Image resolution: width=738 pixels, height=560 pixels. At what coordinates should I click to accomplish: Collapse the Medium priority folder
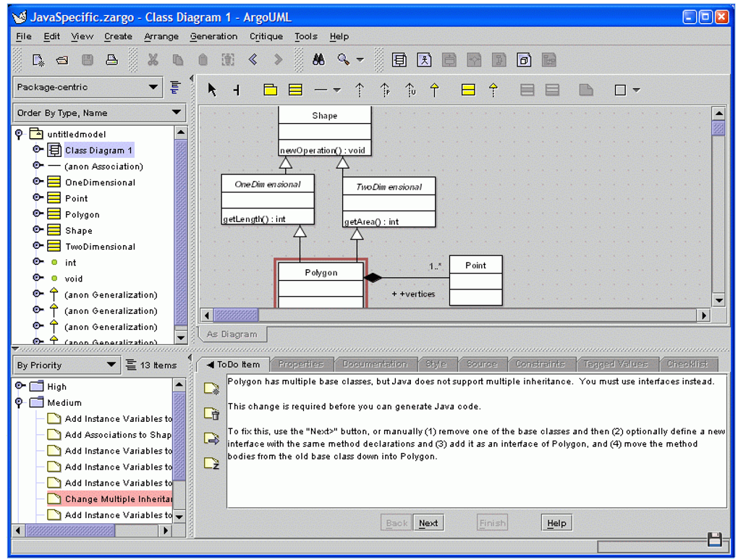(x=20, y=403)
